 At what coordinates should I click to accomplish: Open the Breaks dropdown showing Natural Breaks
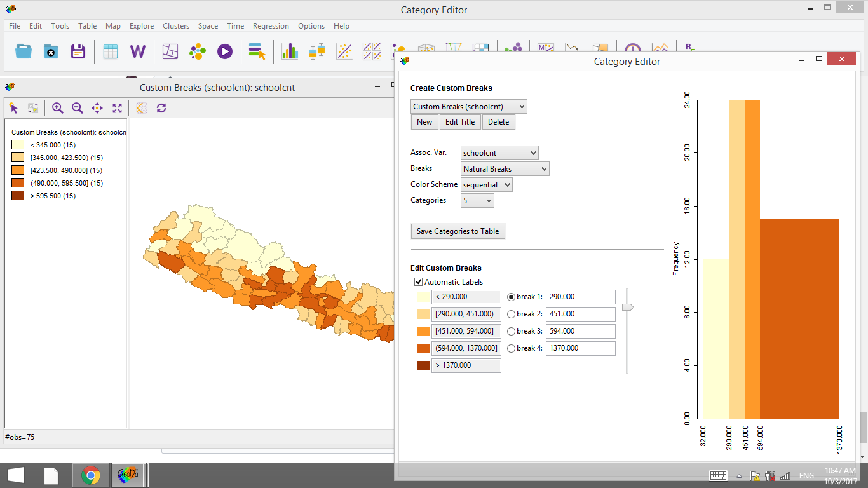(x=505, y=168)
